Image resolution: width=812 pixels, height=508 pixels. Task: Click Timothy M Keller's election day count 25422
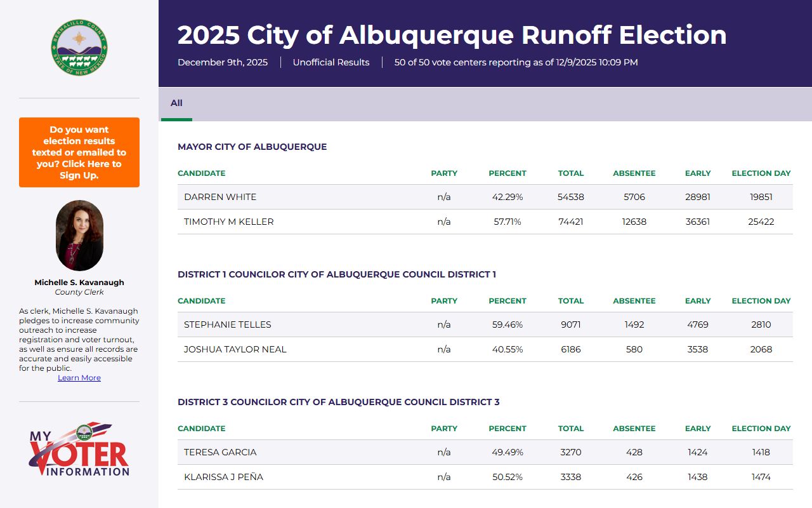[761, 222]
